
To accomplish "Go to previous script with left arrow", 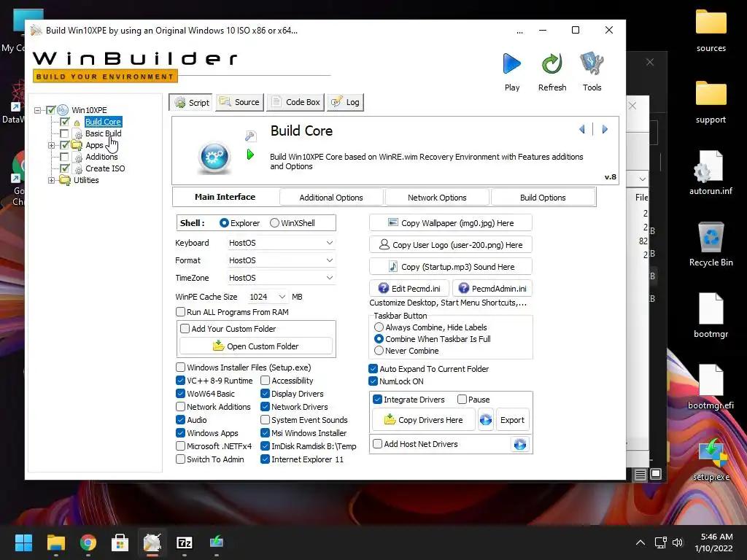I will pos(581,129).
